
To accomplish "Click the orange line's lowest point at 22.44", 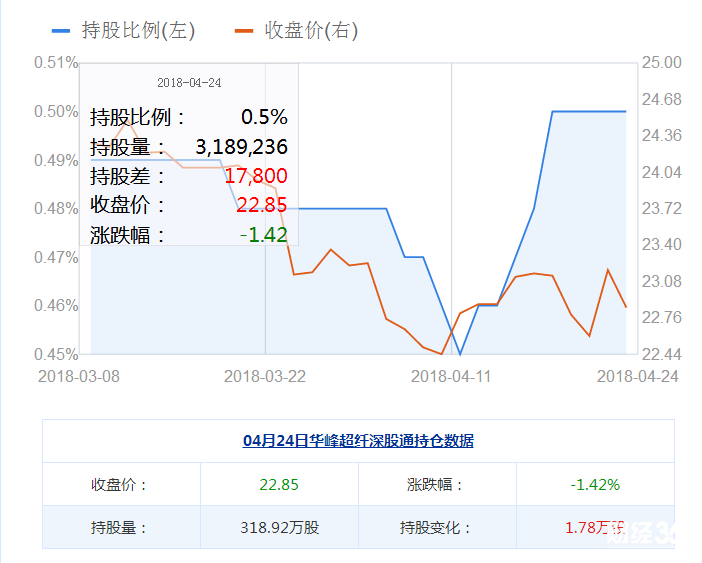I will point(441,354).
